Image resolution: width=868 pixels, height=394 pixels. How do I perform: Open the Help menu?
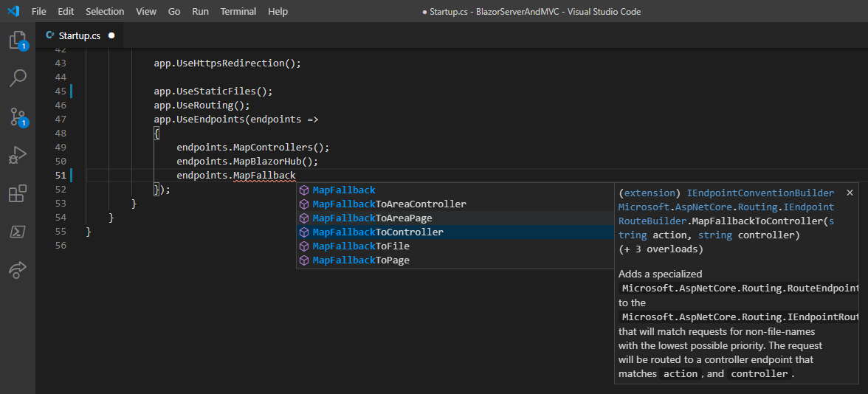tap(278, 11)
